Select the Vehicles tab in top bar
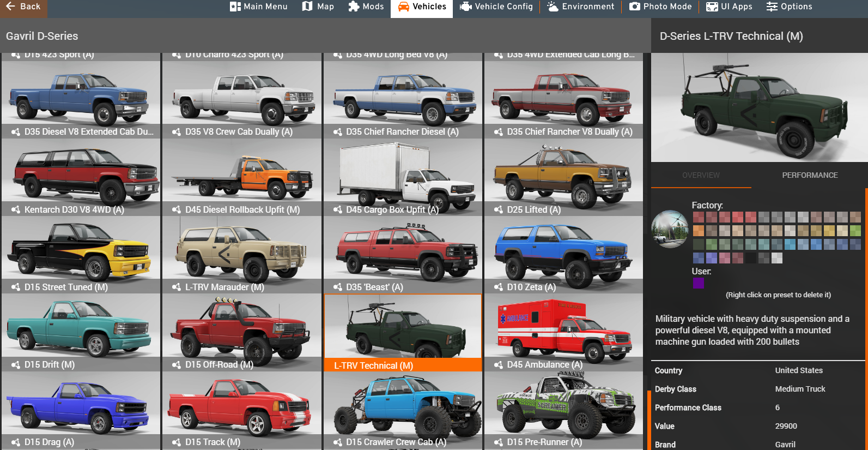Screen dimensions: 868x450 click(x=422, y=7)
